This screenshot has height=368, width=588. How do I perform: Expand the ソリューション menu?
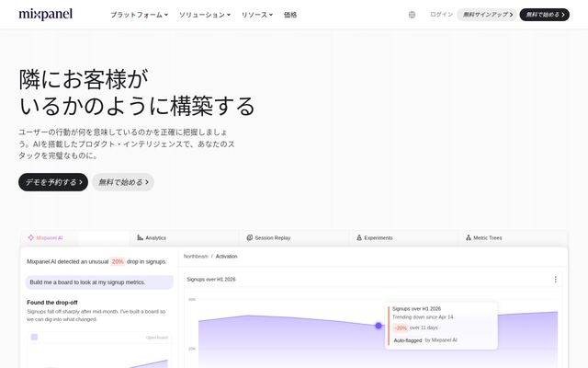point(204,15)
